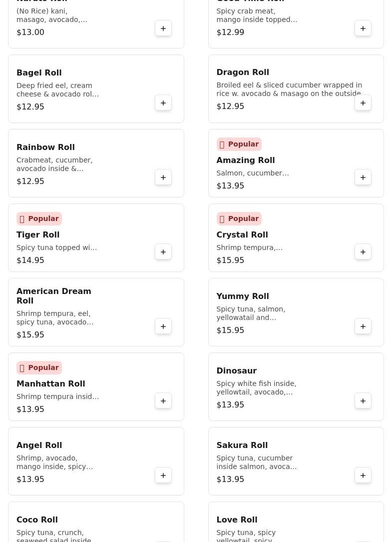Add the $12.99 spicy crab roll
Screen dimensions: 392x542
363,28
